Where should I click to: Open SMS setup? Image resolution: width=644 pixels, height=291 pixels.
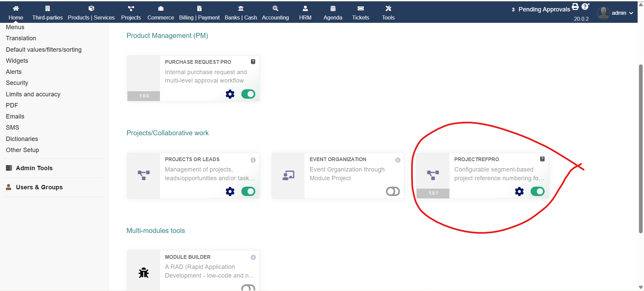click(x=12, y=128)
